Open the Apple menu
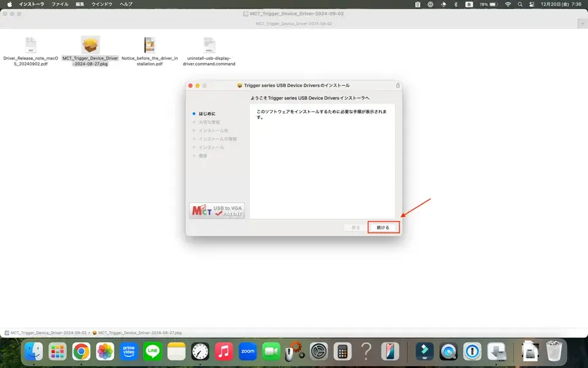This screenshot has height=368, width=588. pyautogui.click(x=10, y=4)
